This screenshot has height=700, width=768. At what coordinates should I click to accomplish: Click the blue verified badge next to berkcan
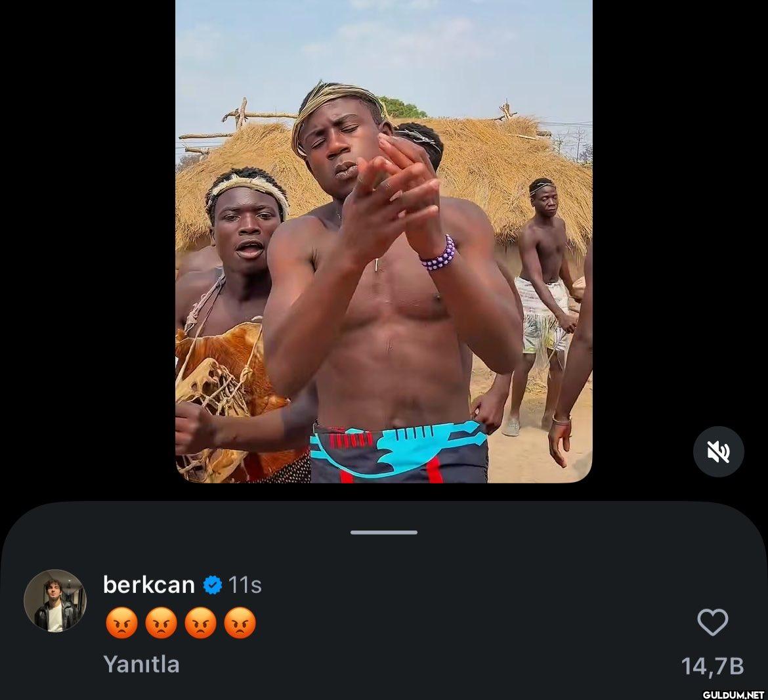pos(212,585)
